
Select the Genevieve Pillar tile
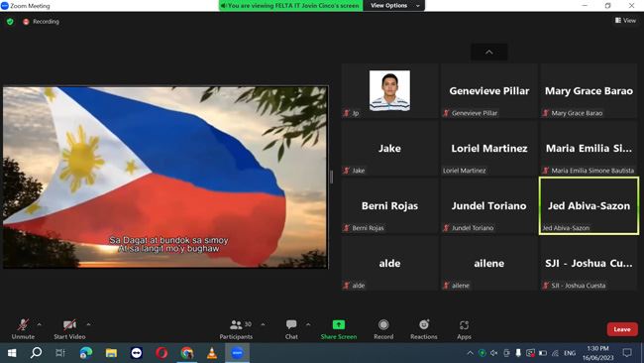[x=489, y=91]
